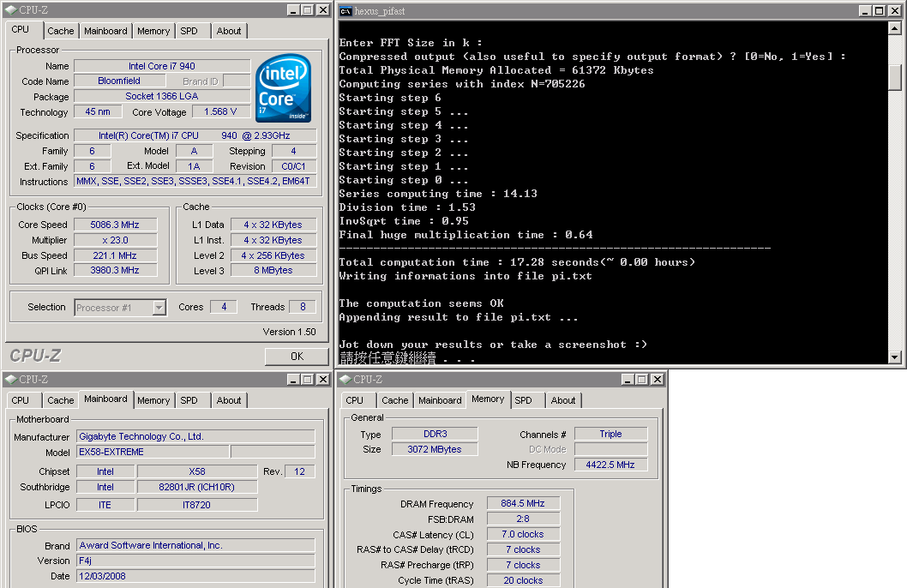This screenshot has width=907, height=588.
Task: Click manufacturer Gigabyte Technology Co., Ltd.
Action: pos(195,436)
